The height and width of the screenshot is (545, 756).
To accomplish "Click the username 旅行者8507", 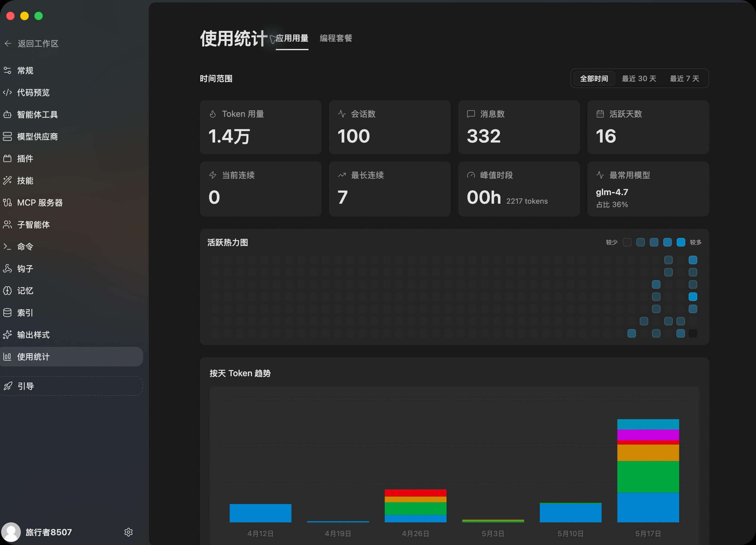I will [49, 532].
